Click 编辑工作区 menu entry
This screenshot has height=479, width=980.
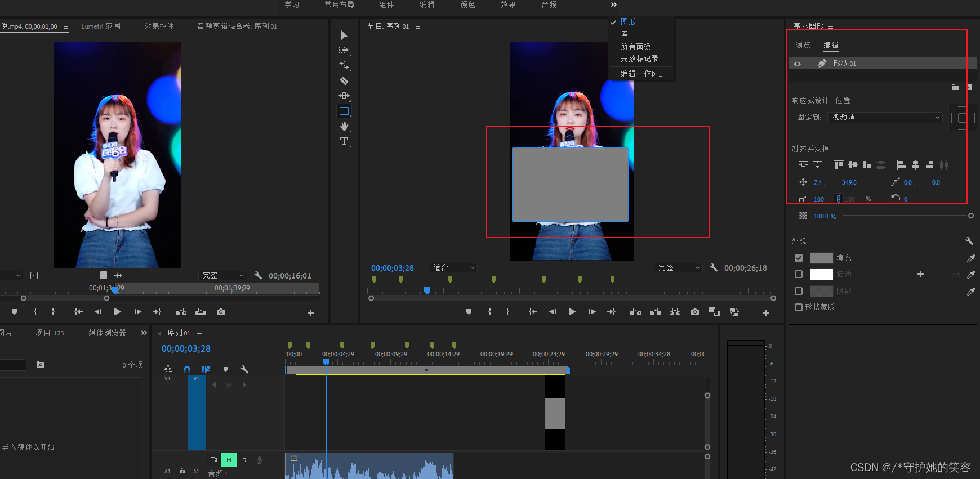click(x=641, y=74)
